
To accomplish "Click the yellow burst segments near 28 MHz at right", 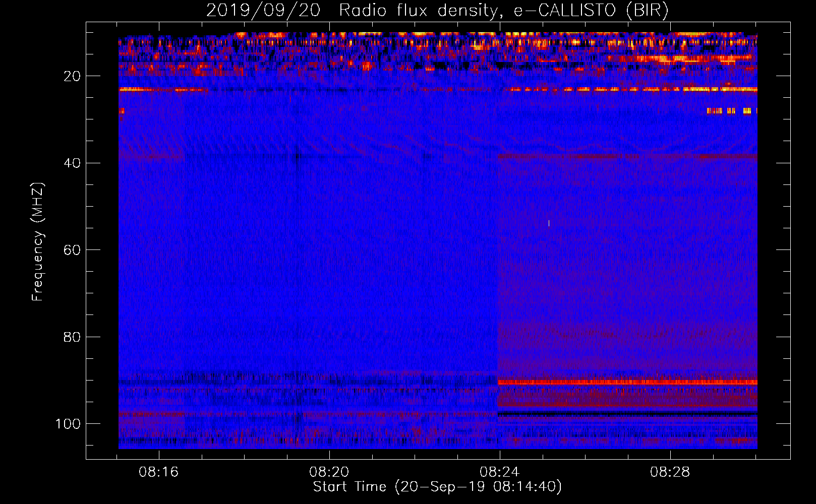I will (732, 111).
